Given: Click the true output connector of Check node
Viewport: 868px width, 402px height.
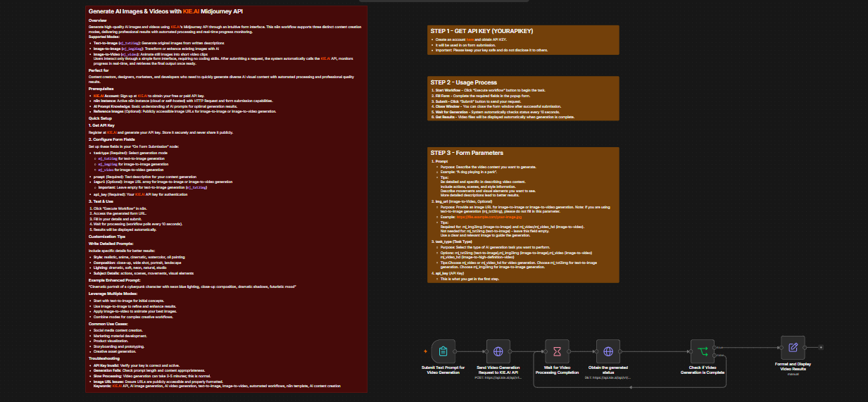Looking at the screenshot, I should [x=715, y=347].
